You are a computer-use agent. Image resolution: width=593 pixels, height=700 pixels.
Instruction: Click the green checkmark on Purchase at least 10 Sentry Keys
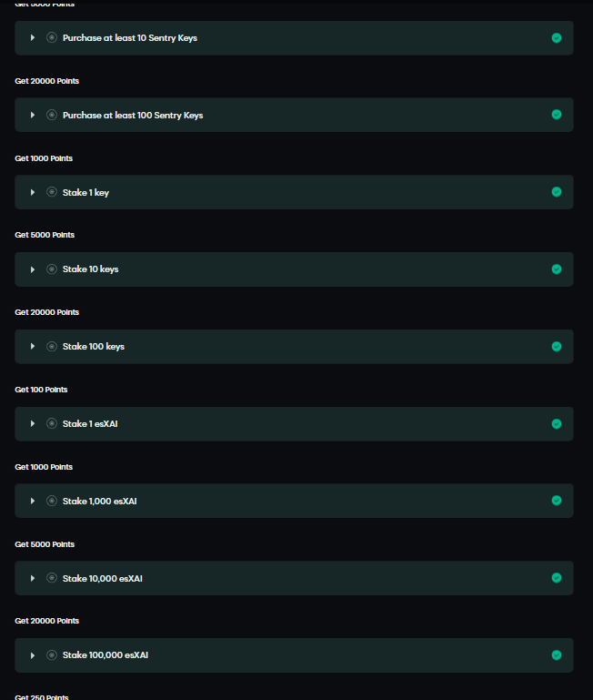pos(557,38)
